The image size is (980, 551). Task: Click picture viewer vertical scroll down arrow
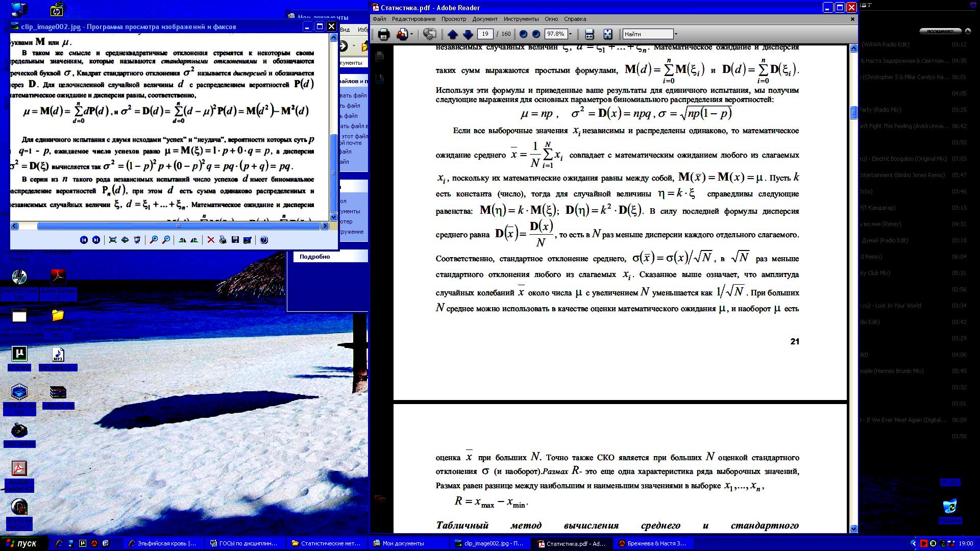pos(333,217)
